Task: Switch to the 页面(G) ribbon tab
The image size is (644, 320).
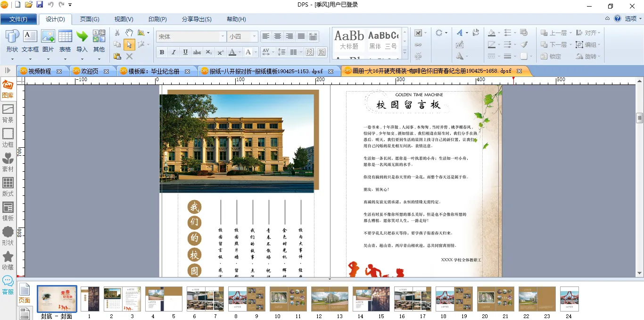Action: [x=89, y=19]
